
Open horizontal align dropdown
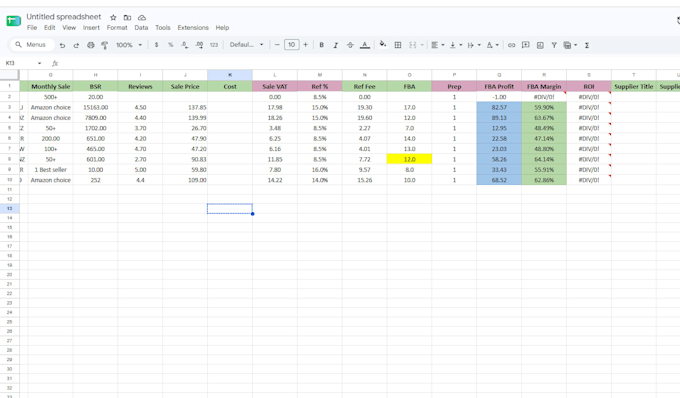(437, 45)
